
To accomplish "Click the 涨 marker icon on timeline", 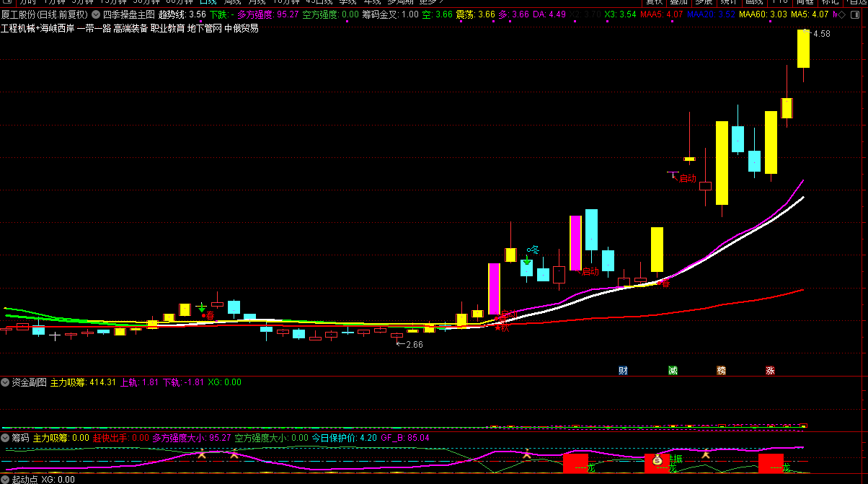I will point(770,371).
